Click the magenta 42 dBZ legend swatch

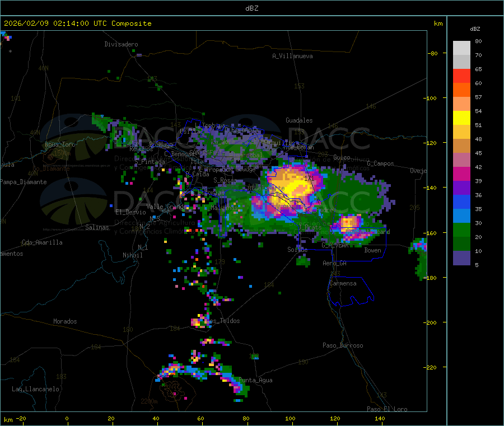[x=461, y=174]
